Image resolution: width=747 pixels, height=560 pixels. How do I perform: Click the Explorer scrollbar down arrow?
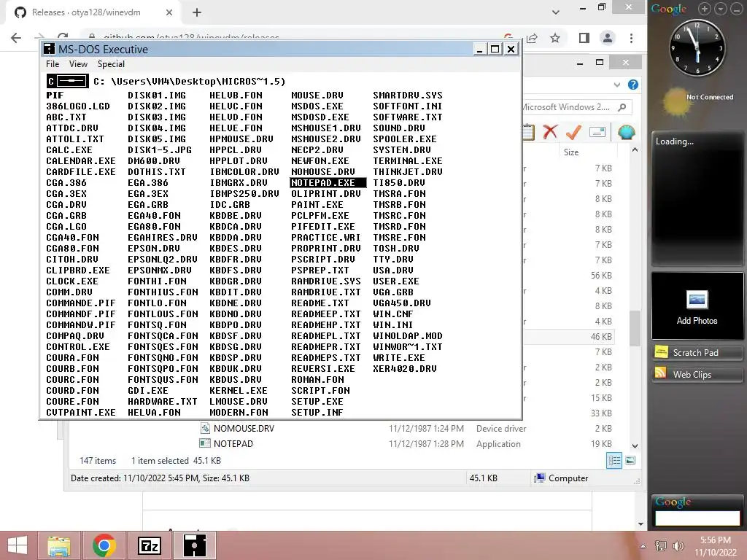pos(635,446)
